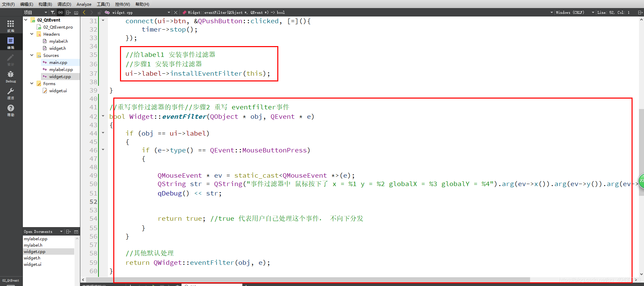Switch to Edit mode in sidebar
Image resolution: width=644 pixels, height=286 pixels.
(11, 42)
